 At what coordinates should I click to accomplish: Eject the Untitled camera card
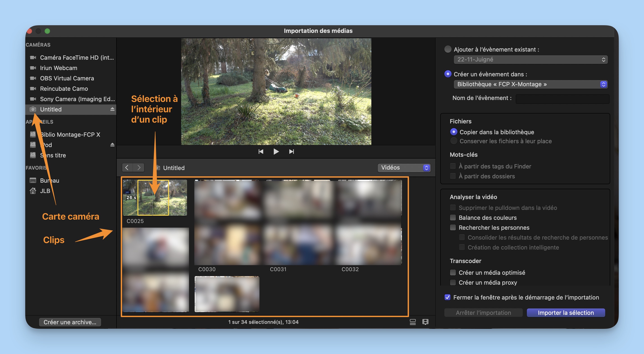[x=112, y=109]
